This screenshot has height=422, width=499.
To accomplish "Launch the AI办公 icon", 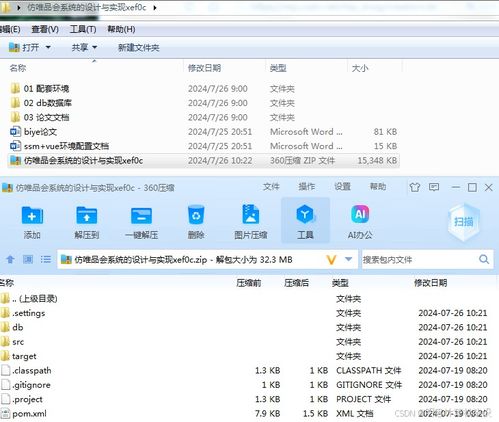I will tap(360, 214).
